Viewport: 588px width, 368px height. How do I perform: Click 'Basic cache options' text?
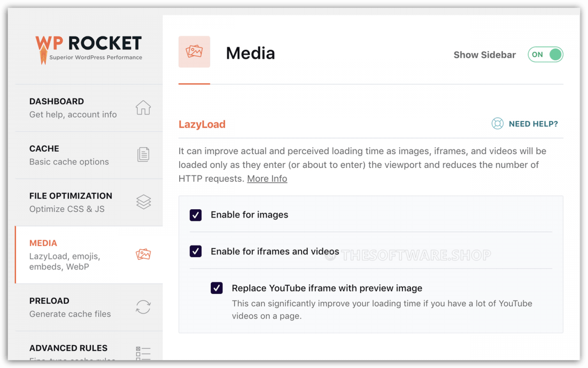pyautogui.click(x=69, y=162)
